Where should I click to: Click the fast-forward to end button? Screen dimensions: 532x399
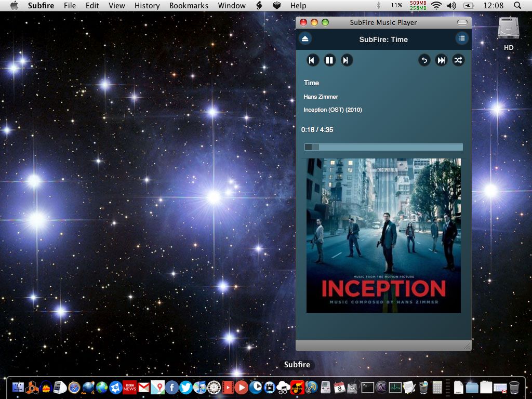point(441,60)
